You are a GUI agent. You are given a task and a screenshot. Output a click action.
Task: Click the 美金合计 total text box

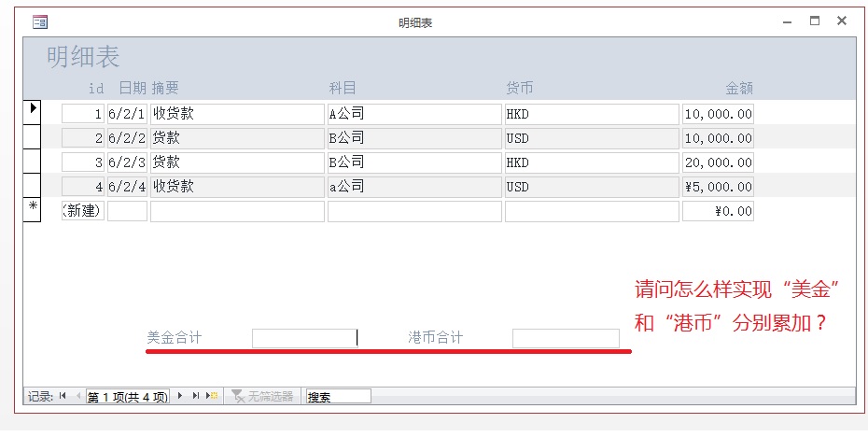coord(304,338)
